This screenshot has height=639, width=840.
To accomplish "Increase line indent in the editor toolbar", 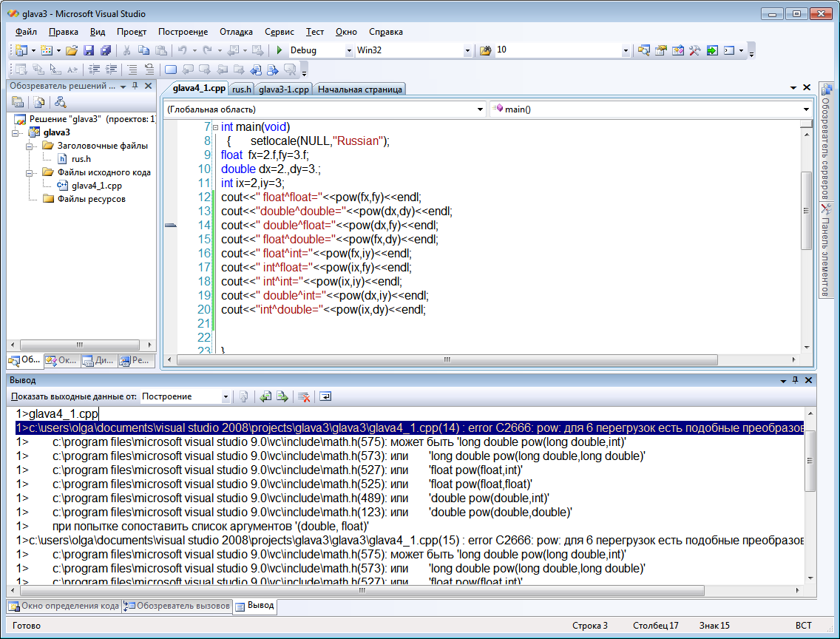I will click(x=112, y=70).
